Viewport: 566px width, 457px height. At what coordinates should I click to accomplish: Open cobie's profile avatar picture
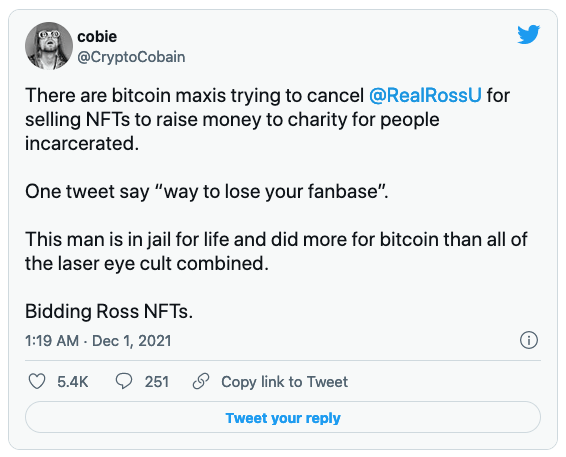pos(49,46)
